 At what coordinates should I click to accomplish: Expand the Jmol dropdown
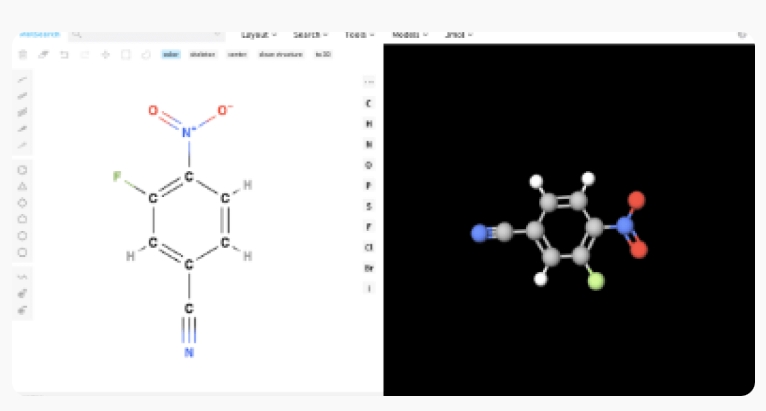pyautogui.click(x=458, y=34)
